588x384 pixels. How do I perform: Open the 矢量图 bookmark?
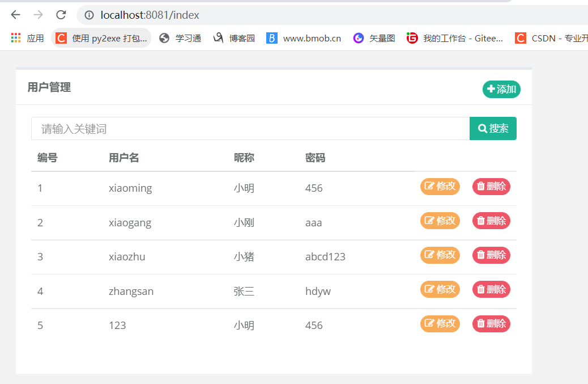point(374,39)
